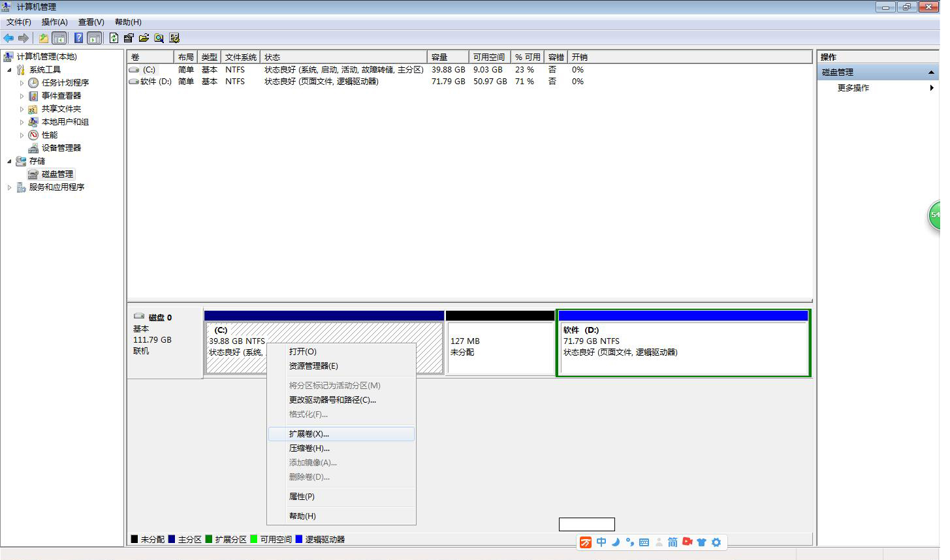Expand the 任务计划程序 tree node
This screenshot has height=560, width=950.
click(22, 83)
